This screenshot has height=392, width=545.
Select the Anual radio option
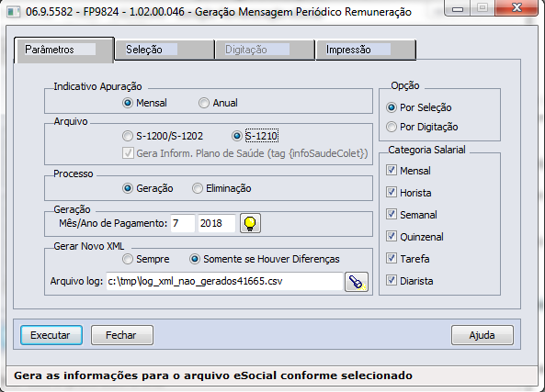point(219,103)
